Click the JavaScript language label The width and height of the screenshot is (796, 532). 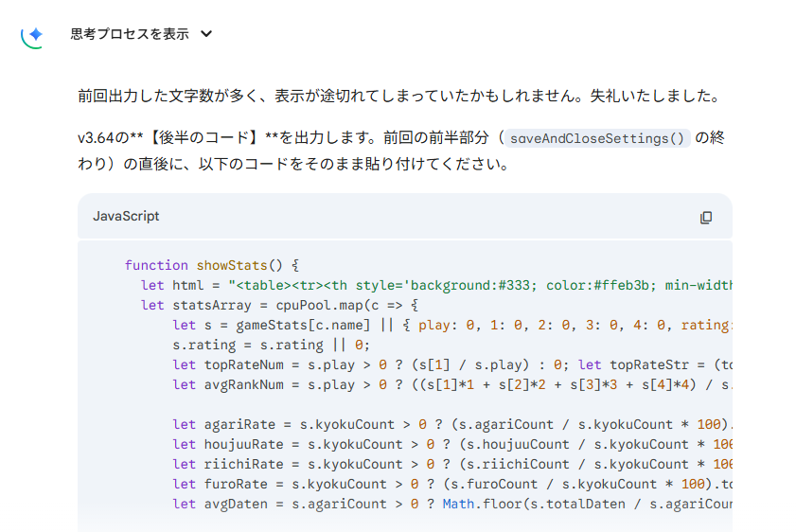tap(126, 216)
